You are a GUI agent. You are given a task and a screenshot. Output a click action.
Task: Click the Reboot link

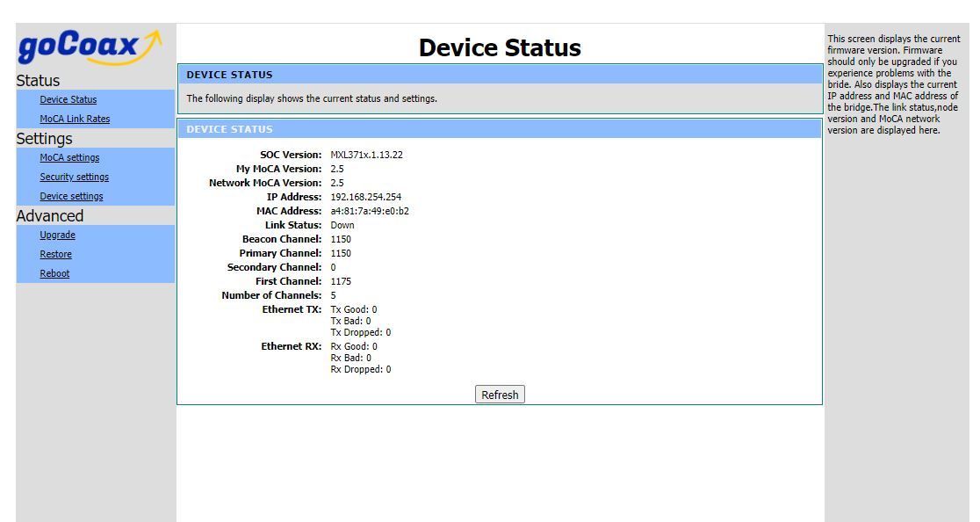[x=54, y=273]
